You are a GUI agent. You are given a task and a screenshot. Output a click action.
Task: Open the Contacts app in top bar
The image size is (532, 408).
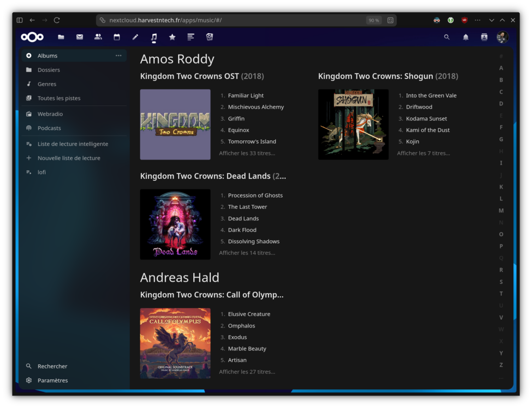click(x=98, y=37)
